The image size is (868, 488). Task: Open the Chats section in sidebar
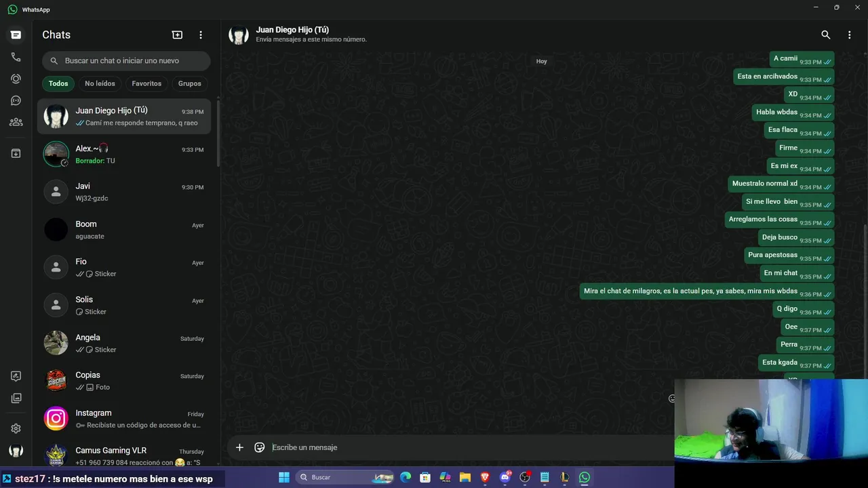click(16, 35)
